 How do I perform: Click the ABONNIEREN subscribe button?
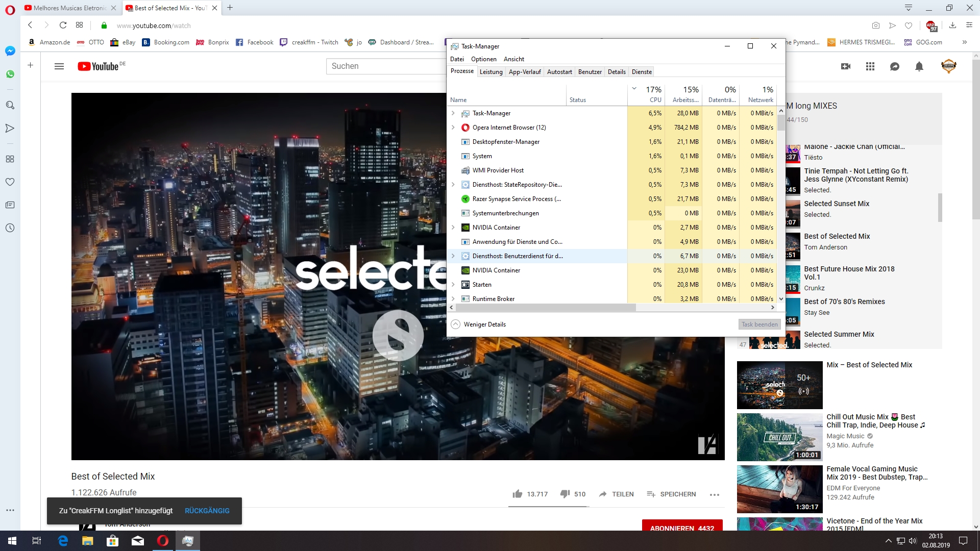[682, 527]
